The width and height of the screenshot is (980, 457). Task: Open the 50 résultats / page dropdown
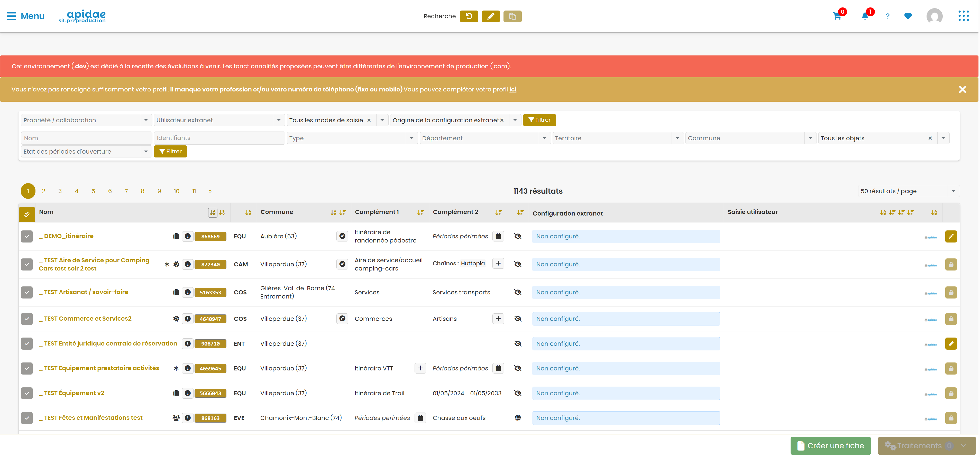coord(909,191)
